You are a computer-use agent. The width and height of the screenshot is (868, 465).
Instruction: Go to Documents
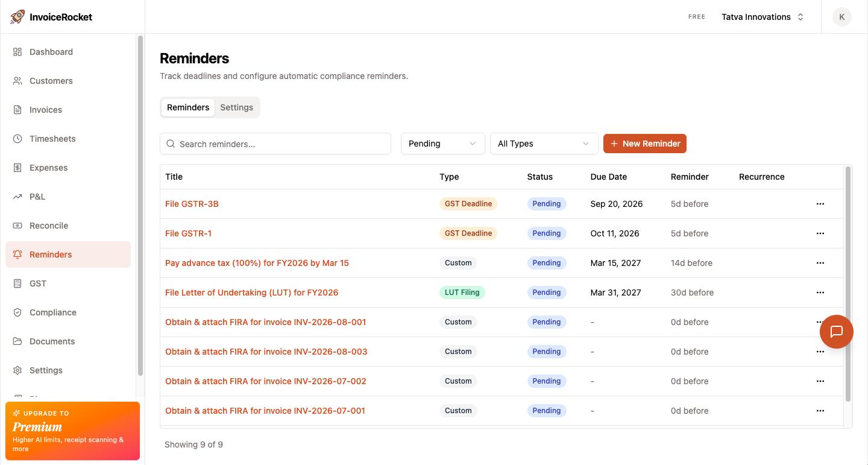coord(68,341)
